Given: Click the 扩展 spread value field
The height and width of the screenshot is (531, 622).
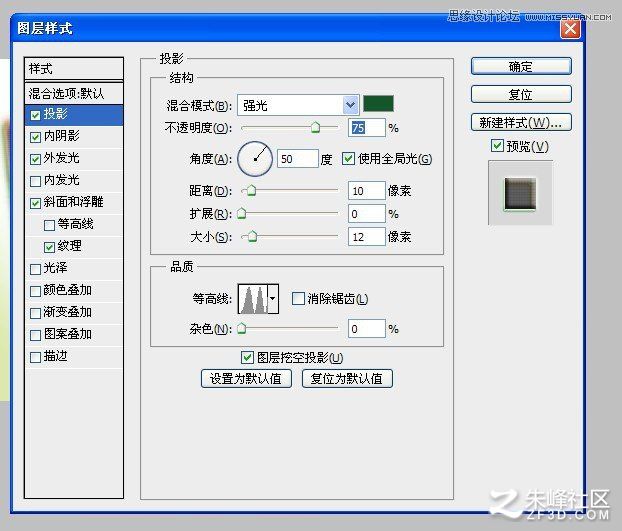Looking at the screenshot, I should pos(367,214).
